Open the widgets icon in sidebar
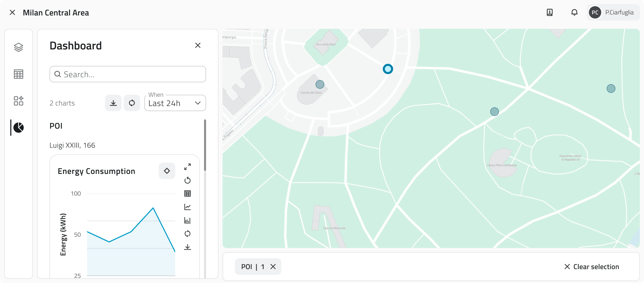The height and width of the screenshot is (283, 644). pos(19,101)
